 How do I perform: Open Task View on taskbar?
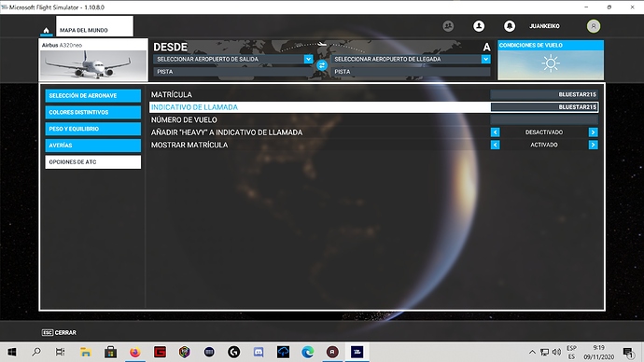pos(61,352)
